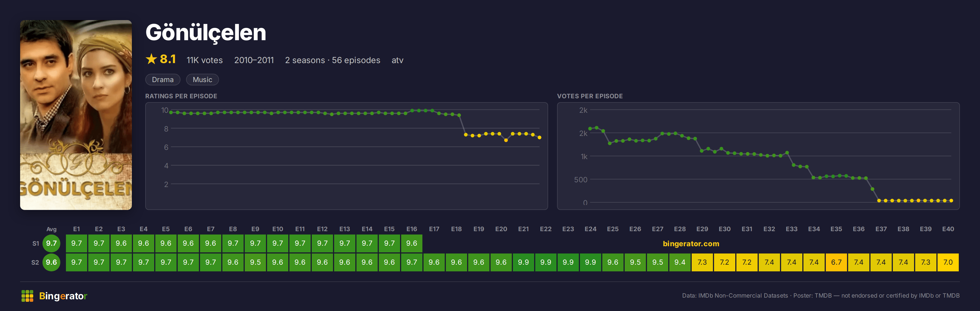980x311 pixels.
Task: Click the S1 average 9.7 circle
Action: tap(51, 243)
